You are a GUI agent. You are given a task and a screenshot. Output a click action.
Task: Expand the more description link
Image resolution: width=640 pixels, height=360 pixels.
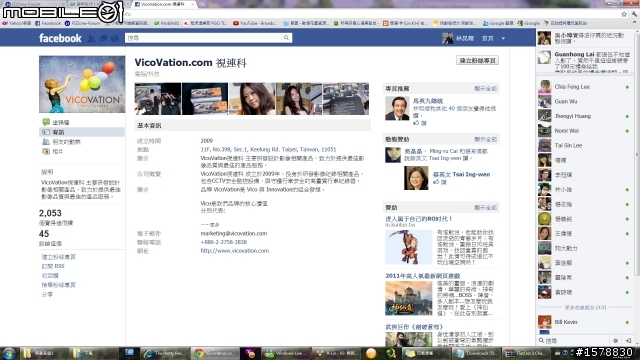tap(215, 225)
